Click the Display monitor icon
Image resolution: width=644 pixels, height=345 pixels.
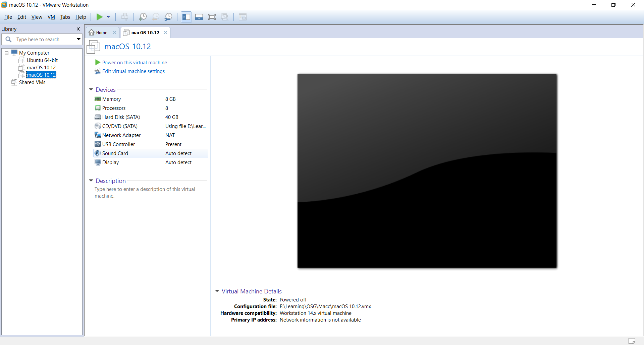pos(98,162)
